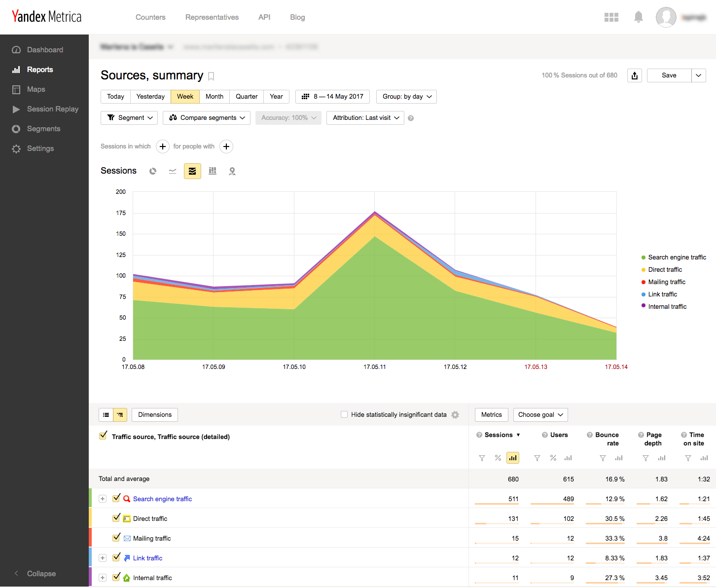Switch chart to line view
This screenshot has width=716, height=588.
(x=173, y=171)
